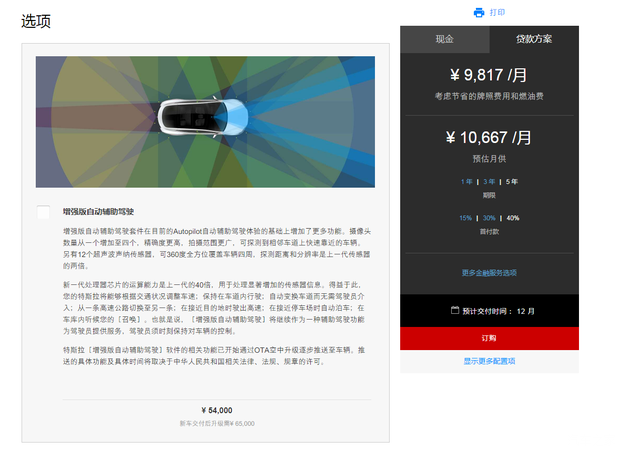Click the 增强版自动辅助驾驶 option title

click(98, 212)
